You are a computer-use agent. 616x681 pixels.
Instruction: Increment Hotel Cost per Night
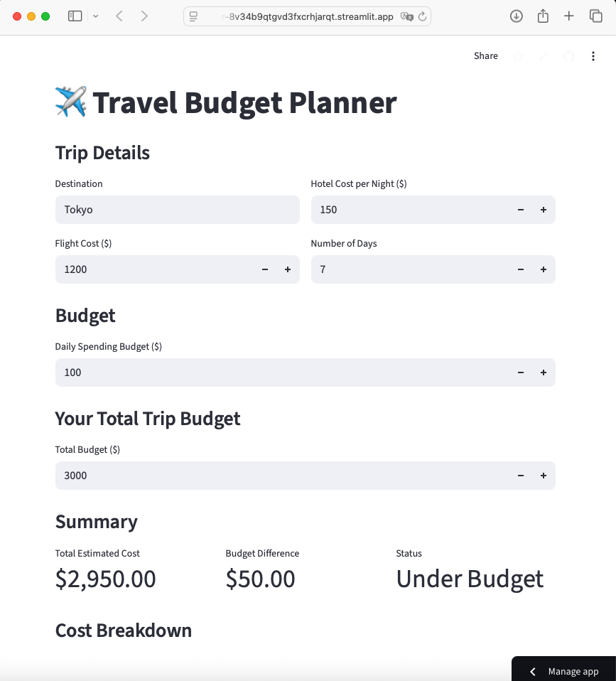pos(543,210)
